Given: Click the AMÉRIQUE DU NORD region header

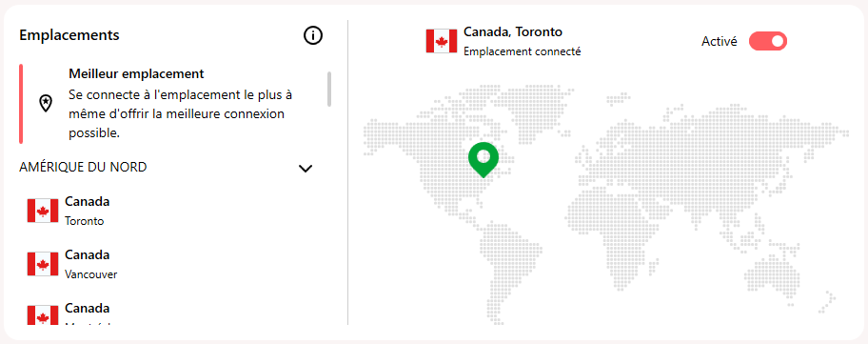Looking at the screenshot, I should pos(83,168).
